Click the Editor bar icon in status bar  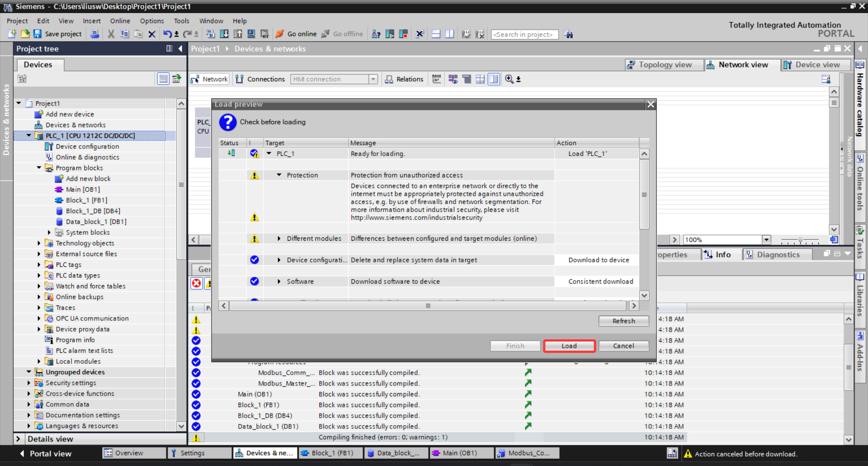click(x=672, y=453)
